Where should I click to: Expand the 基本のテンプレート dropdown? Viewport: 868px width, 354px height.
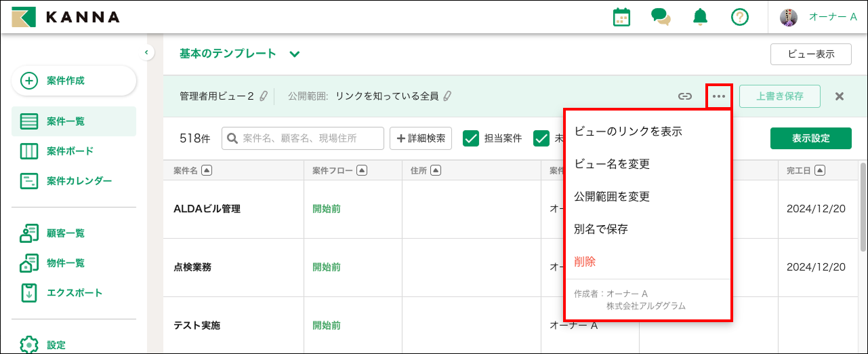294,54
